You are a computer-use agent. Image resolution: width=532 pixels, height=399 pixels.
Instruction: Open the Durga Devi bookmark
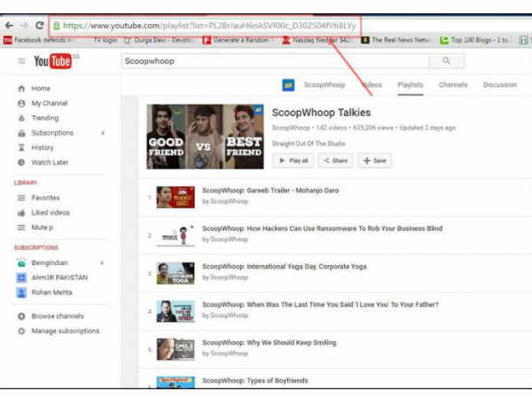coord(159,40)
